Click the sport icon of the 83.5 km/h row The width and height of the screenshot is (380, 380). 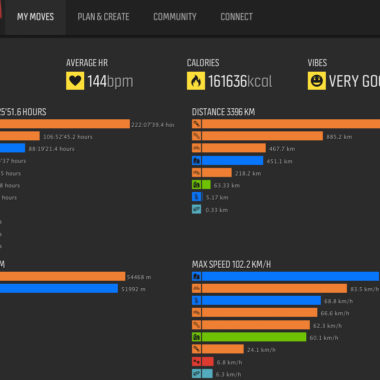[x=196, y=288]
